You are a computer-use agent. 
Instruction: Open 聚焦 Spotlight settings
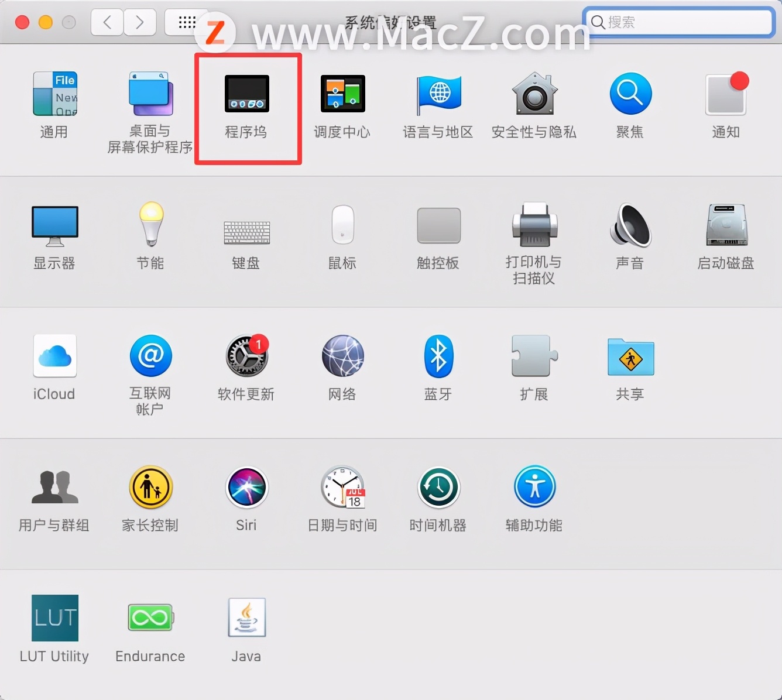coord(630,105)
